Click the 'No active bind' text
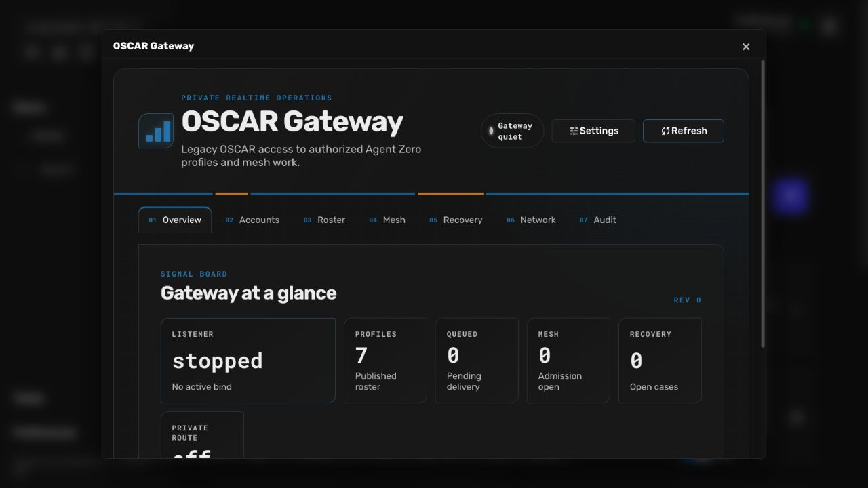868x488 pixels. coord(201,387)
